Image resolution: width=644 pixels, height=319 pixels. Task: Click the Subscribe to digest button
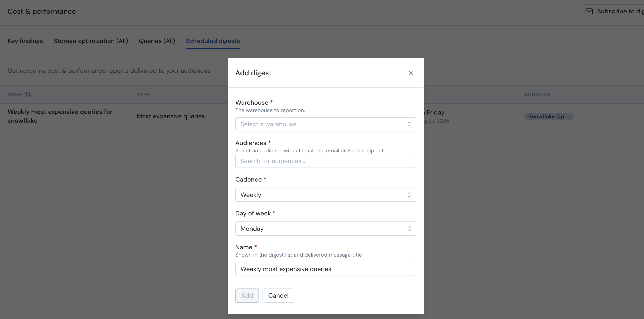(612, 12)
